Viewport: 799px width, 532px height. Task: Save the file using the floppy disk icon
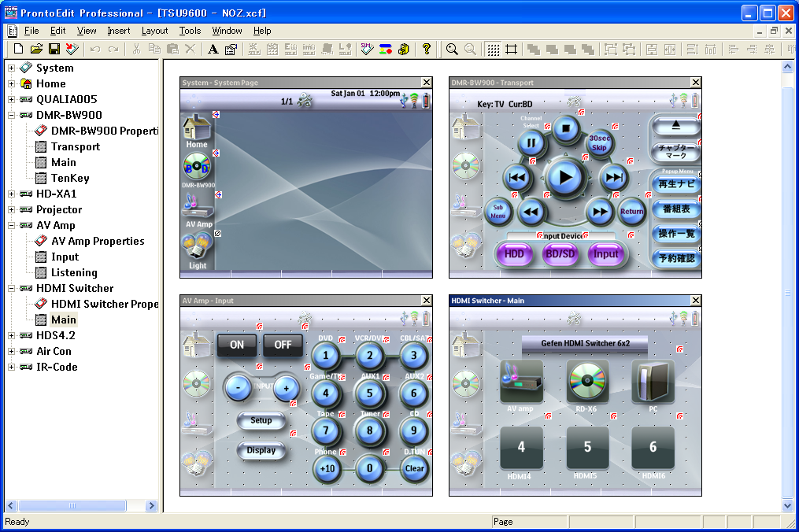pos(54,50)
